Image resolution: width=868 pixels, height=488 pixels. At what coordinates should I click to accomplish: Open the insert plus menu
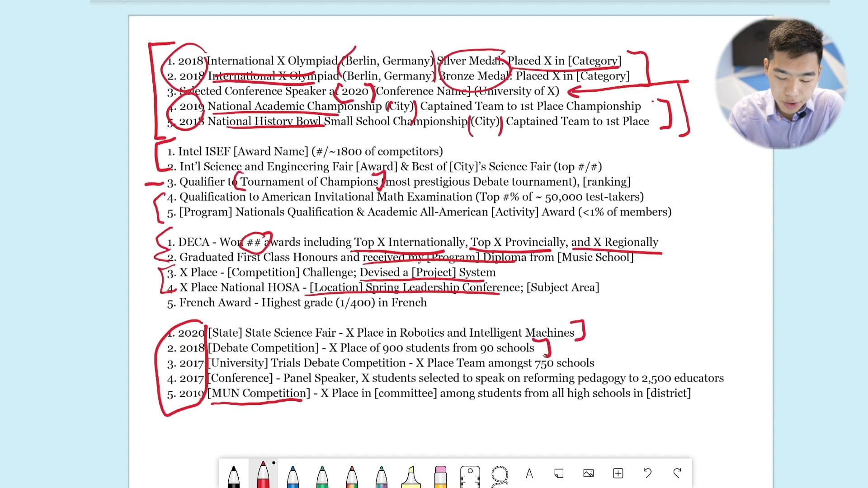point(618,474)
